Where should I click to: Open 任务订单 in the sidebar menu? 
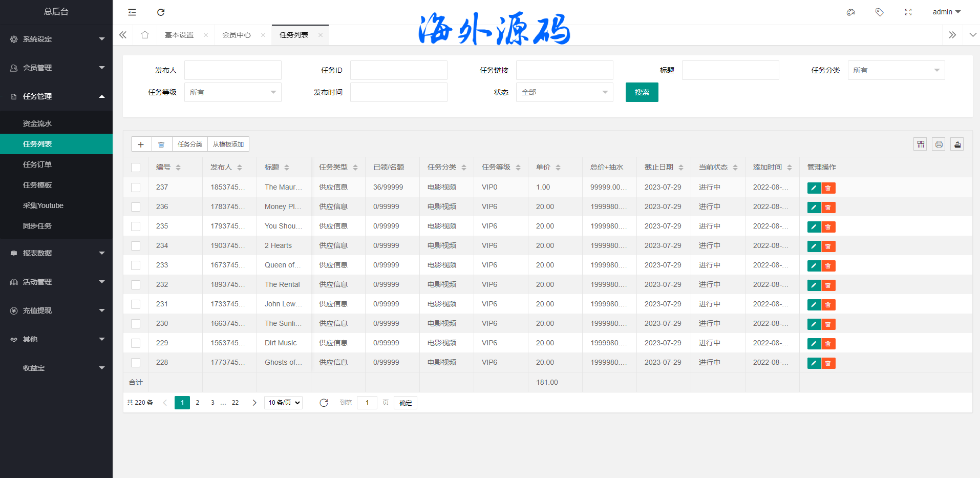point(37,164)
